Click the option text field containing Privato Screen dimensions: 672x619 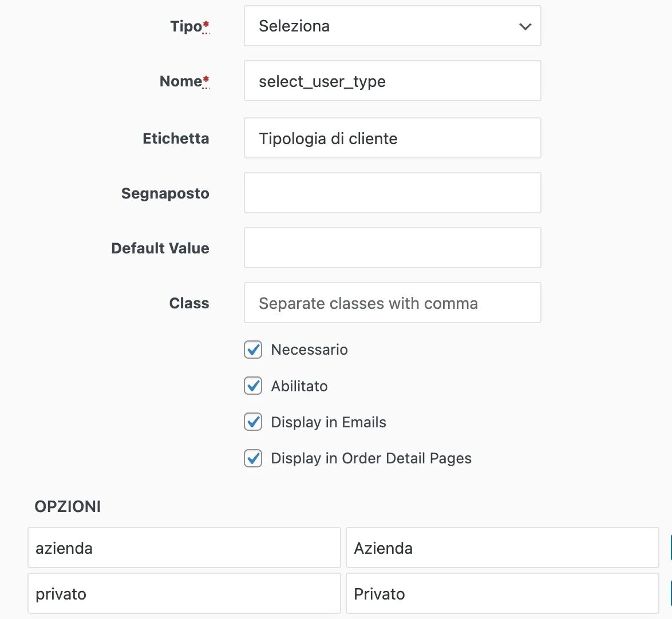click(x=503, y=593)
